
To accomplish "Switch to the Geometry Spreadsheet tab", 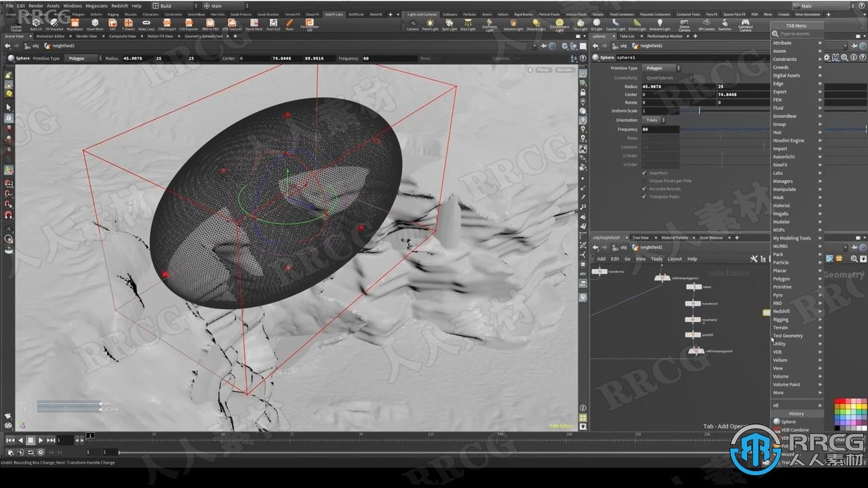I will [x=203, y=36].
